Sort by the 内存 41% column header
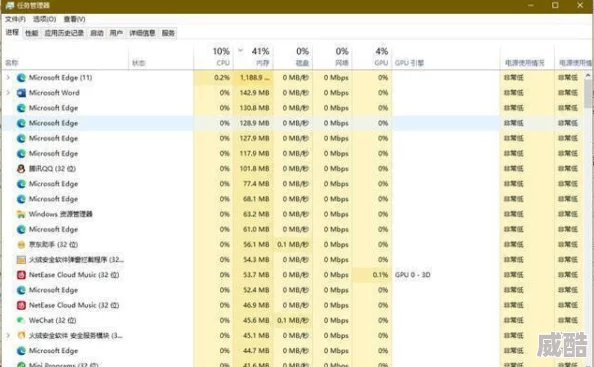 click(253, 57)
